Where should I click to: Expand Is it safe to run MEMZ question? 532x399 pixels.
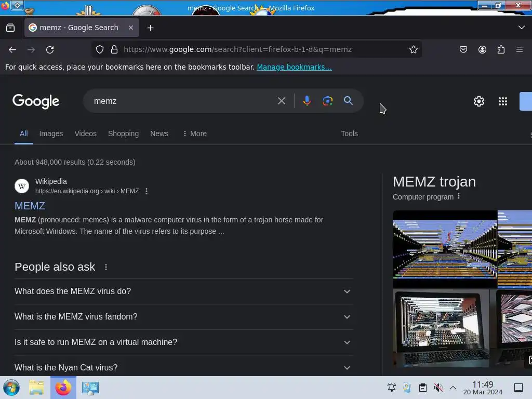pyautogui.click(x=183, y=342)
